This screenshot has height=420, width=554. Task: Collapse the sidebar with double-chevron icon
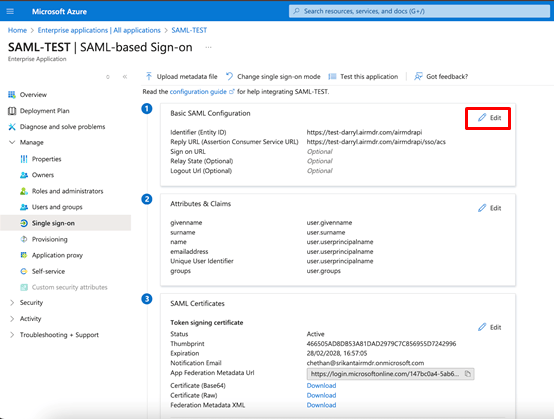tap(125, 77)
